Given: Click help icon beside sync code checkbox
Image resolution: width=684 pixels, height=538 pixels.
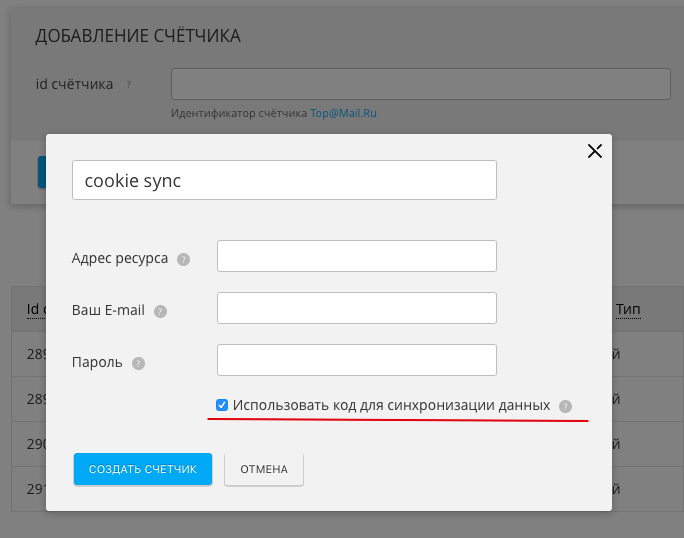Looking at the screenshot, I should (565, 406).
